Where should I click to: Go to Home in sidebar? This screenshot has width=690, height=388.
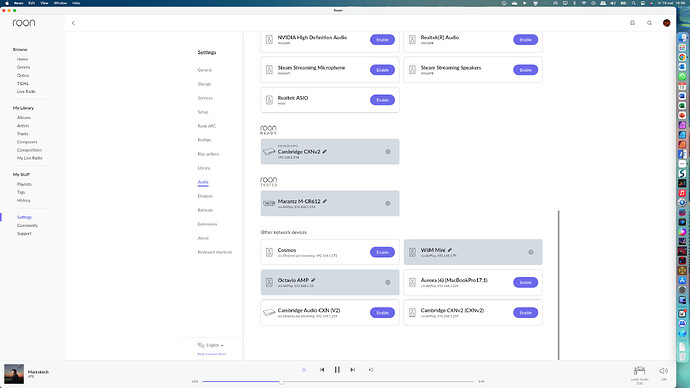(22, 59)
